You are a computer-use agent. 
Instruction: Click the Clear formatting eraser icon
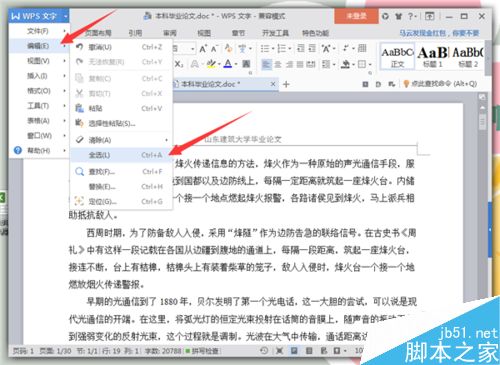click(229, 48)
